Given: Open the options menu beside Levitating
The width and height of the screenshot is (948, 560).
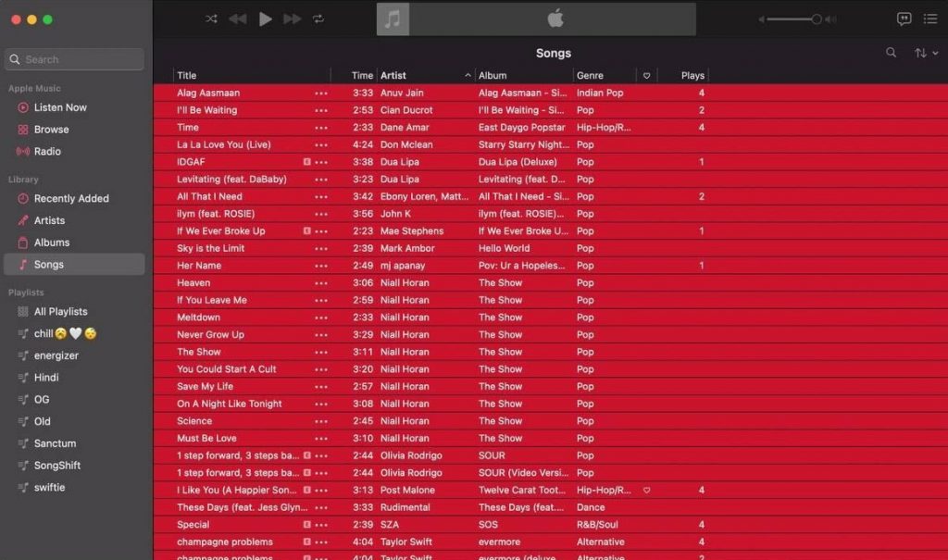Looking at the screenshot, I should [321, 179].
